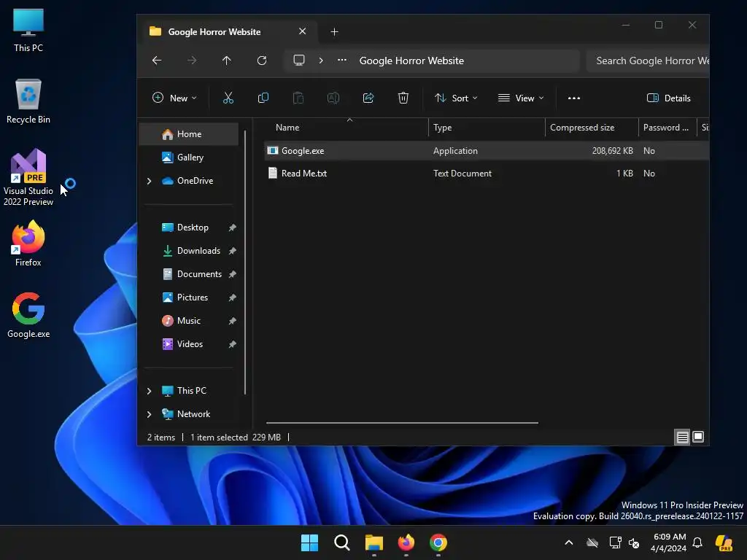Select This PC desktop icon
This screenshot has width=747, height=560.
point(28,29)
